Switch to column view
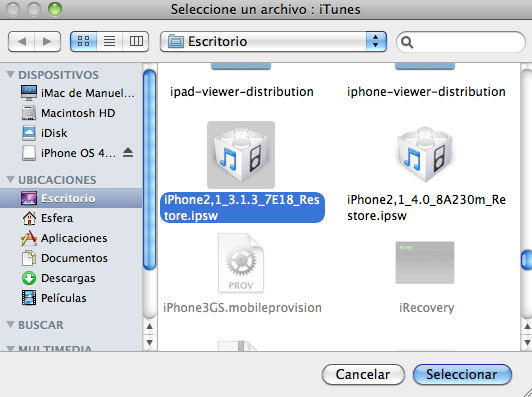This screenshot has width=532, height=397. (x=136, y=41)
